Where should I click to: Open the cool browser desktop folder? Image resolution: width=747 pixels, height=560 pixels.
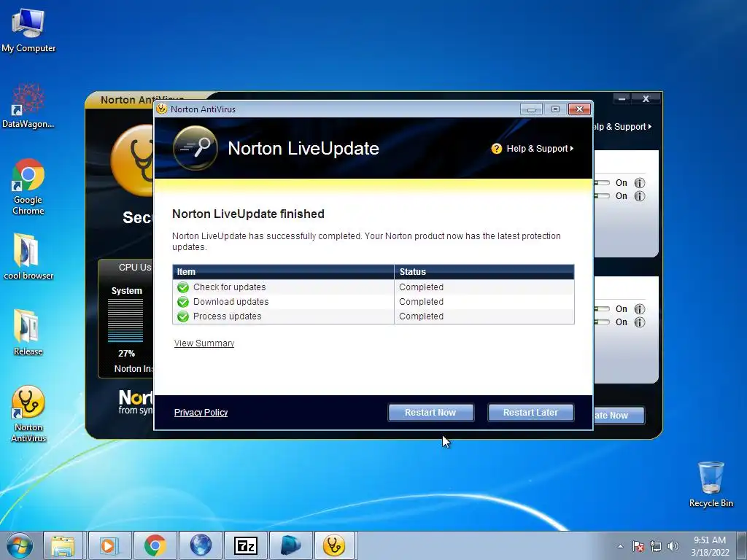pos(28,257)
